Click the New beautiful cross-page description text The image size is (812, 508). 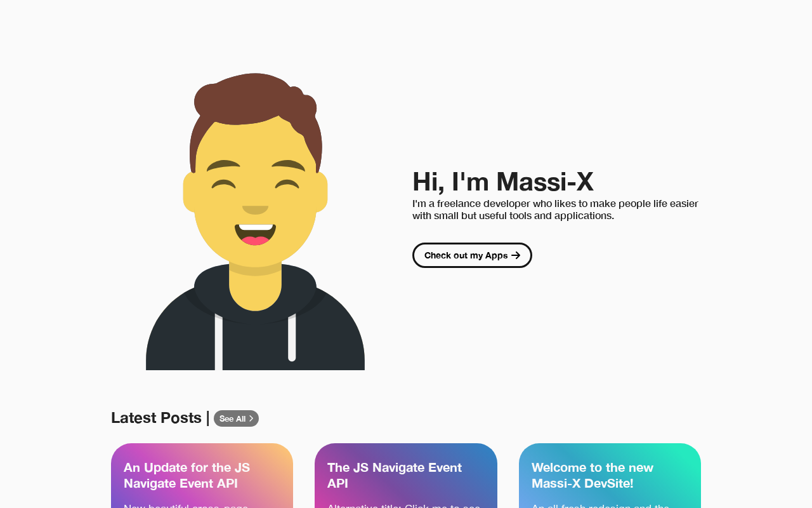click(186, 505)
